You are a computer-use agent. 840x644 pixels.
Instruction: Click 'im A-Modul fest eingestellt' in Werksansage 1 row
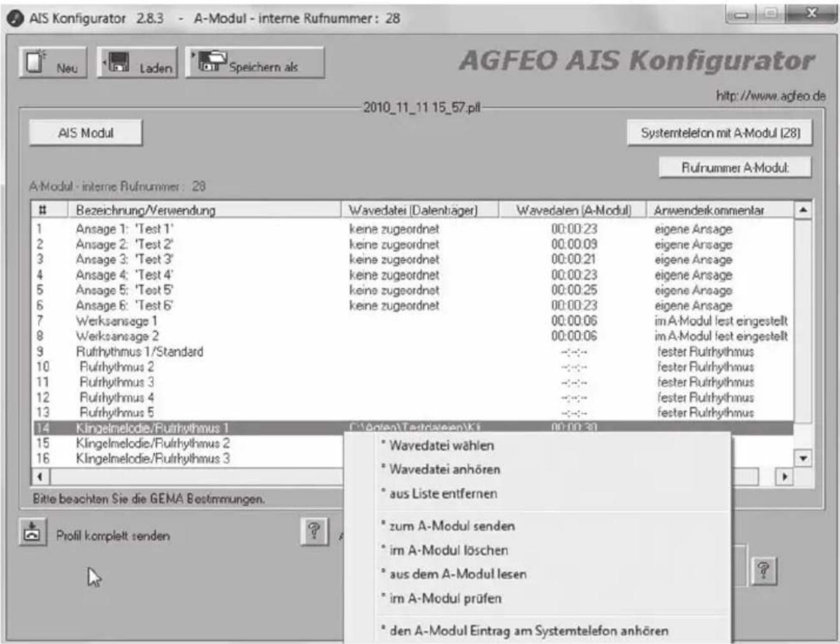pos(721,321)
